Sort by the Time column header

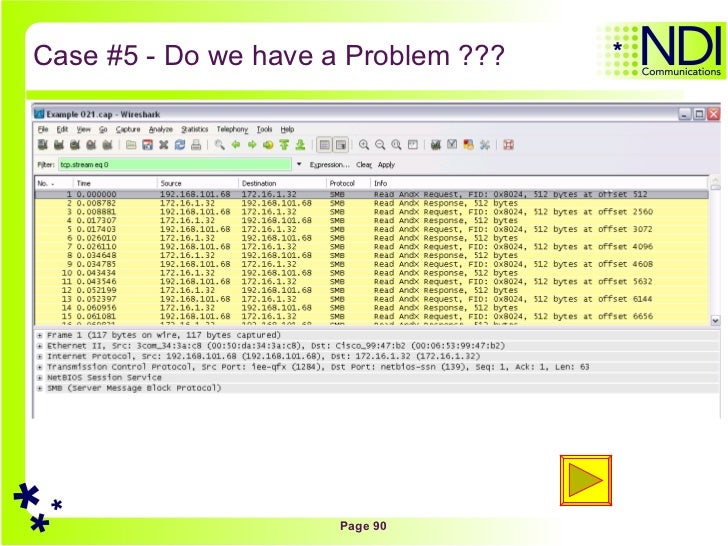(x=115, y=183)
